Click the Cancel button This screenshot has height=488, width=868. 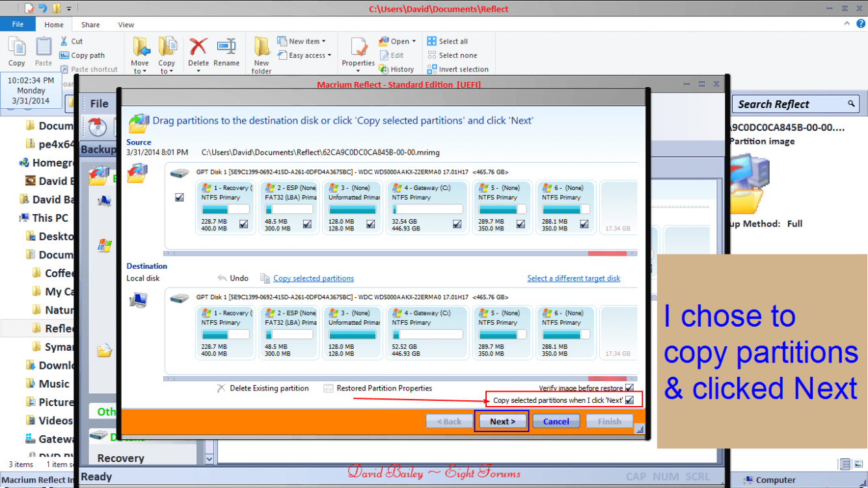pos(556,421)
